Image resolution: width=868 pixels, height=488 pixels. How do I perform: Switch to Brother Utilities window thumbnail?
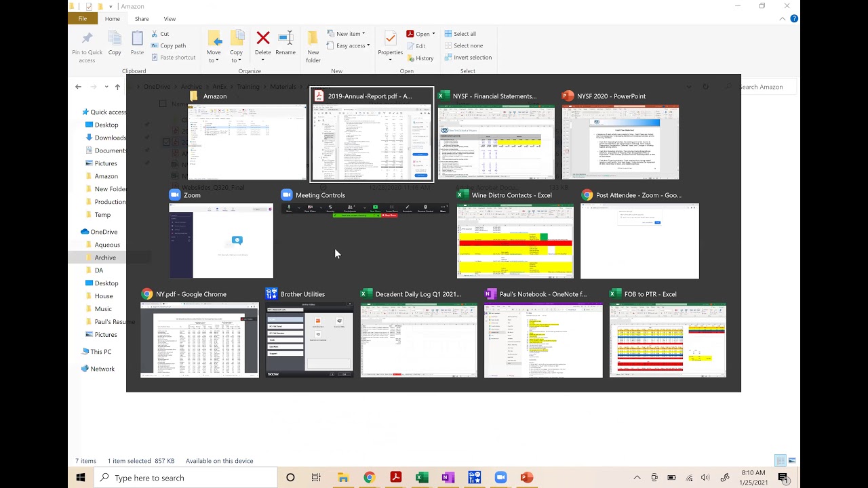pos(309,333)
